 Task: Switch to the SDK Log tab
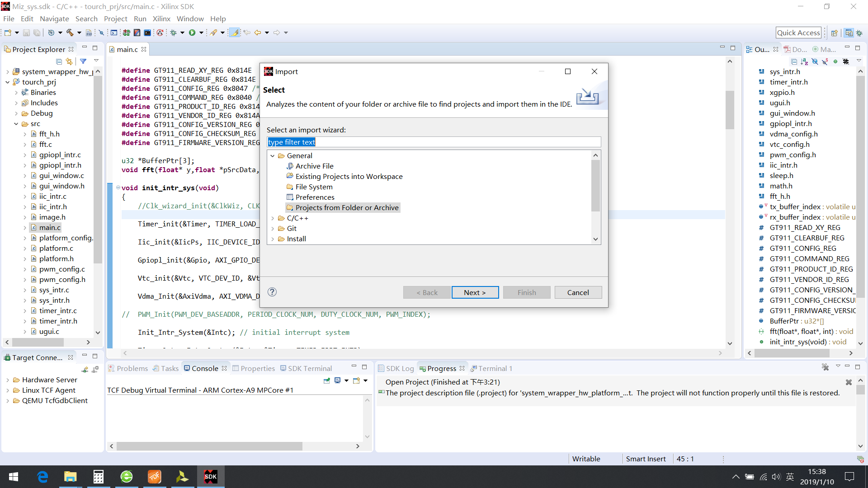pyautogui.click(x=396, y=368)
